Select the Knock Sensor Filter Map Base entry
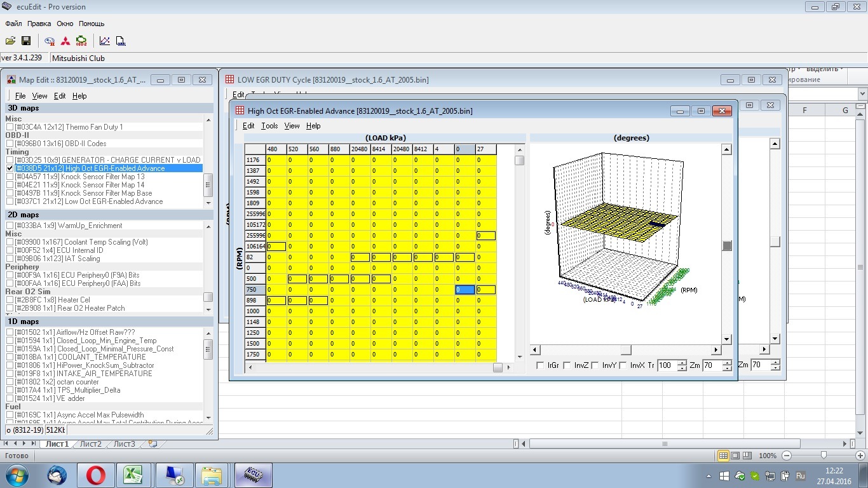Screen dimensions: 868x488 [x=83, y=193]
